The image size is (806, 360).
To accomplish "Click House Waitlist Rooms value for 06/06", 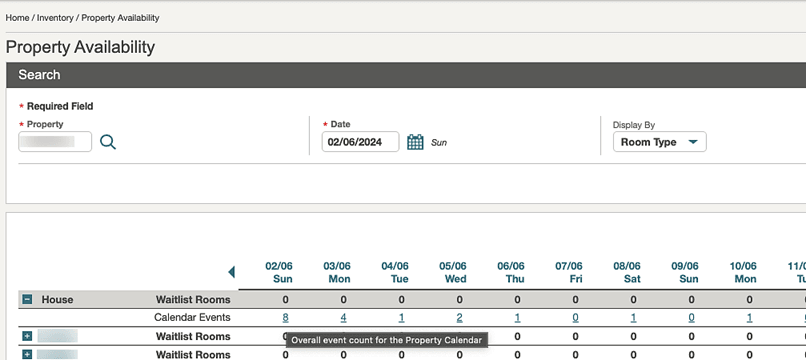I will coord(517,299).
